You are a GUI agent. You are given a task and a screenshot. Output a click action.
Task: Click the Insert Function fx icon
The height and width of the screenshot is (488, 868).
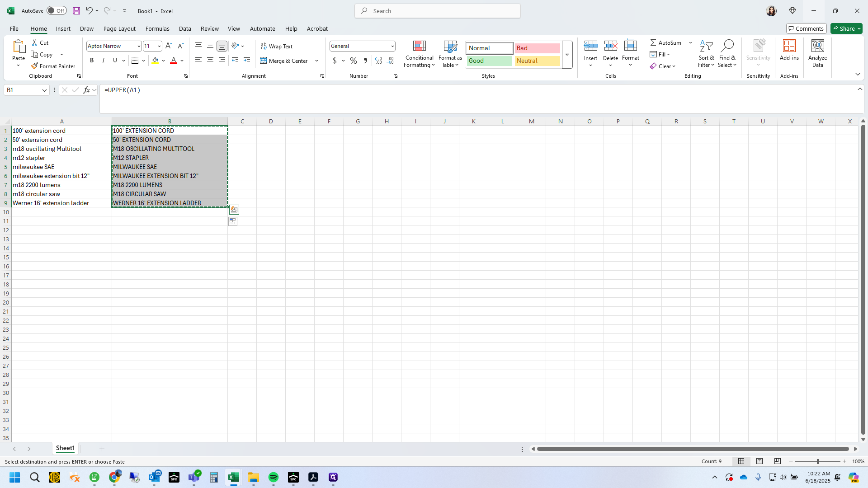pyautogui.click(x=87, y=90)
